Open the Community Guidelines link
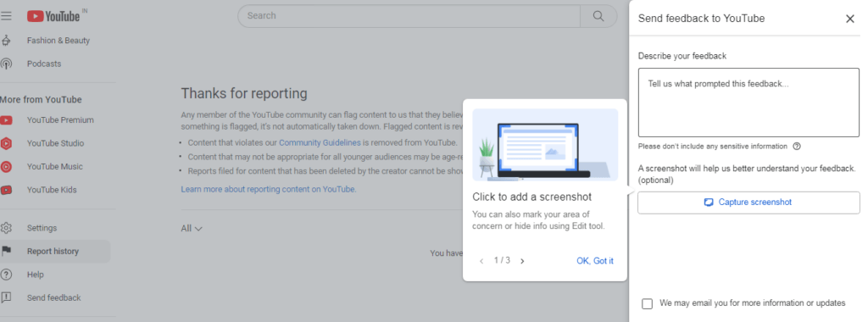Screen dimensions: 868x322 pos(320,142)
